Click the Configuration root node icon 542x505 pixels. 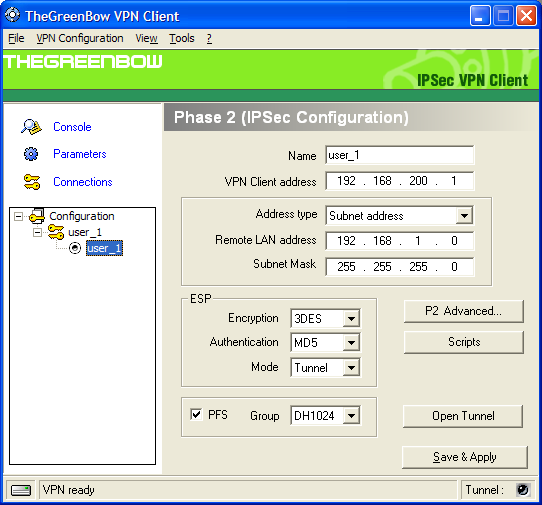coord(37,216)
